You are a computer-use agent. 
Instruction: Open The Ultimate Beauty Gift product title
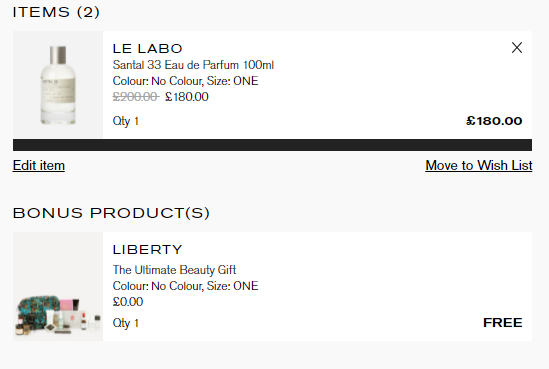click(174, 270)
